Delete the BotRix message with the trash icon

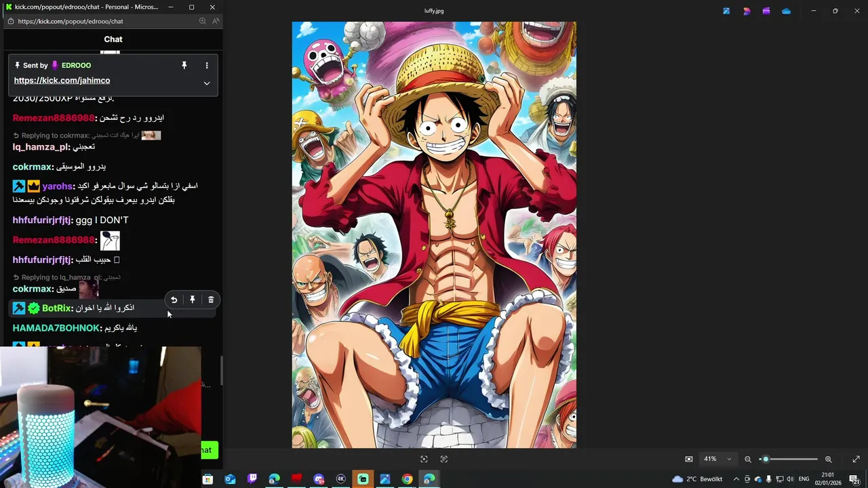(x=211, y=300)
